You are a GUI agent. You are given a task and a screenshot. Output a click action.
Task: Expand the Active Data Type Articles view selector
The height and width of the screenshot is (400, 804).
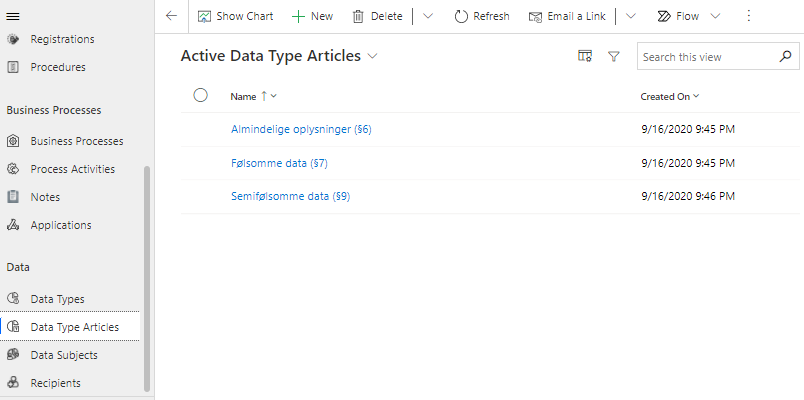click(373, 57)
